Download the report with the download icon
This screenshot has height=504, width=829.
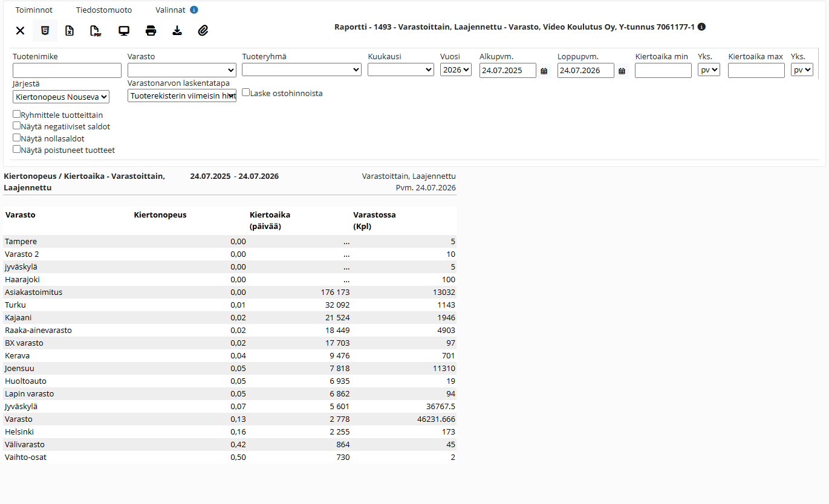click(x=177, y=31)
